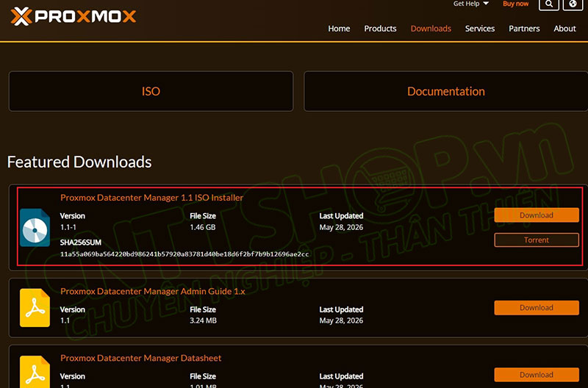Click the Featured Downloads heading

(79, 162)
